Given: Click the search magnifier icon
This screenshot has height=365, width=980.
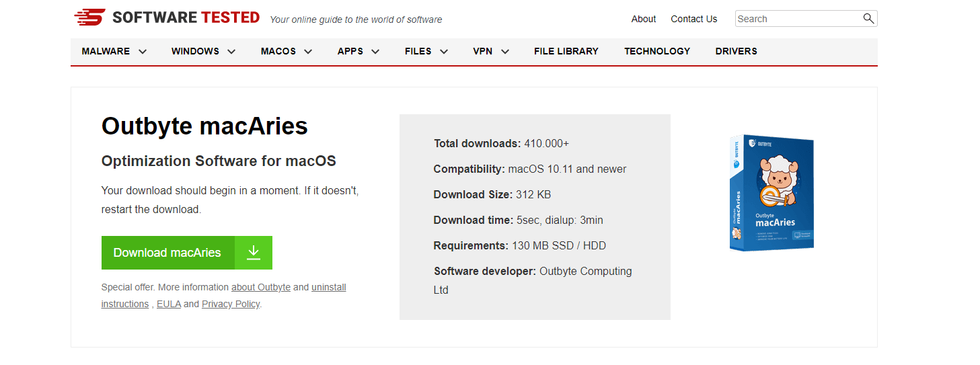Looking at the screenshot, I should (868, 18).
